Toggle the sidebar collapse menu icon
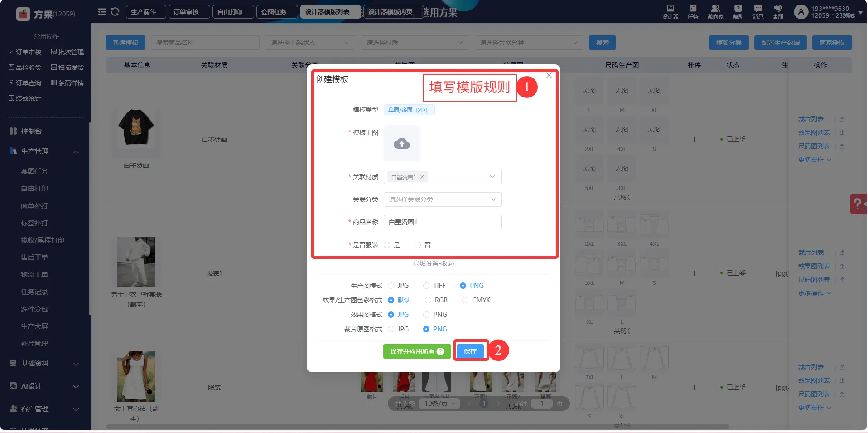The image size is (868, 433). click(102, 12)
